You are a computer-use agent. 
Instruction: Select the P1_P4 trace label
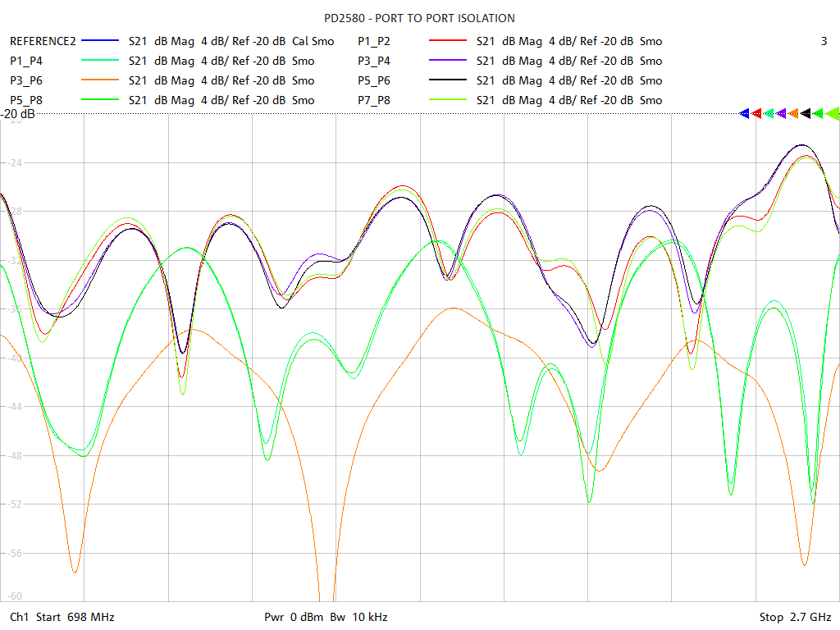pyautogui.click(x=26, y=61)
